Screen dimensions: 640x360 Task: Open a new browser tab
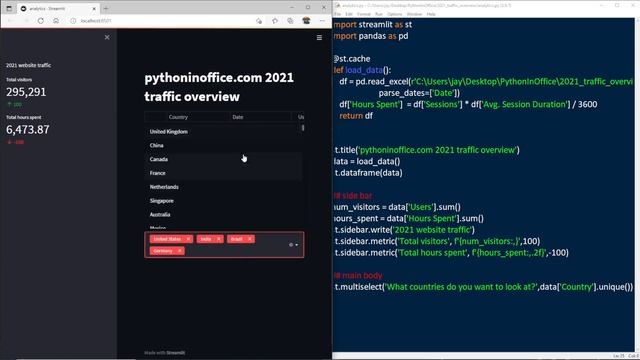pos(106,8)
